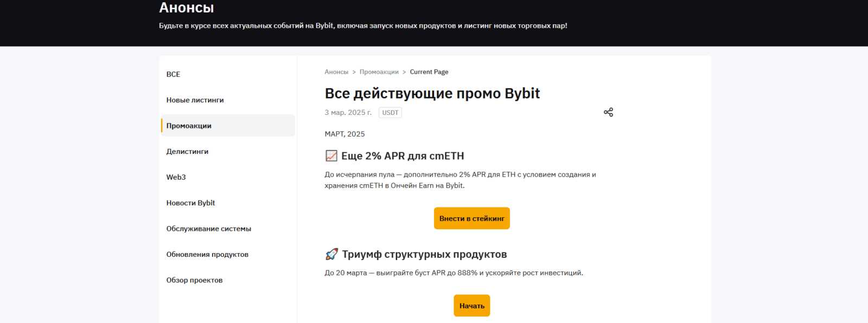Select Новые листинги in the sidebar
Viewport: 868px width, 323px height.
tap(195, 100)
